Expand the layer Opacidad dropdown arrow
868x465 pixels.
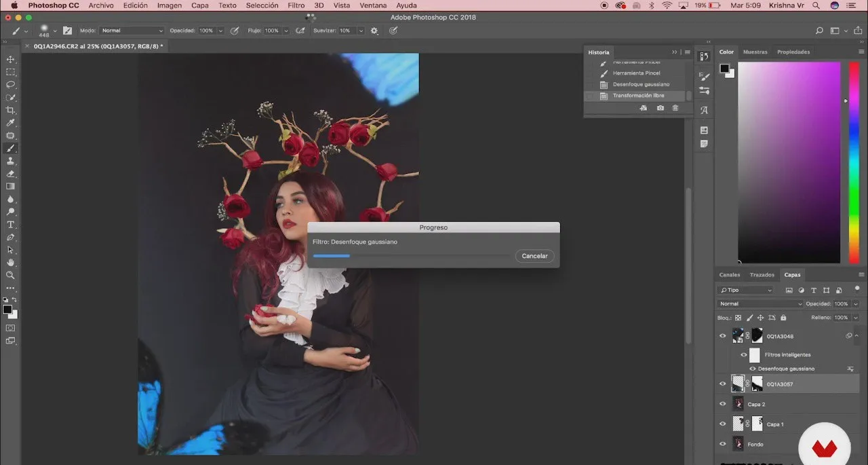click(855, 303)
